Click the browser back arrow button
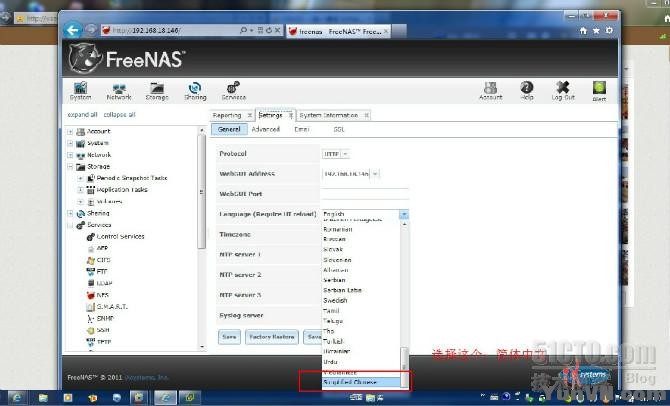Viewport: 670px width, 406px height. 73,30
